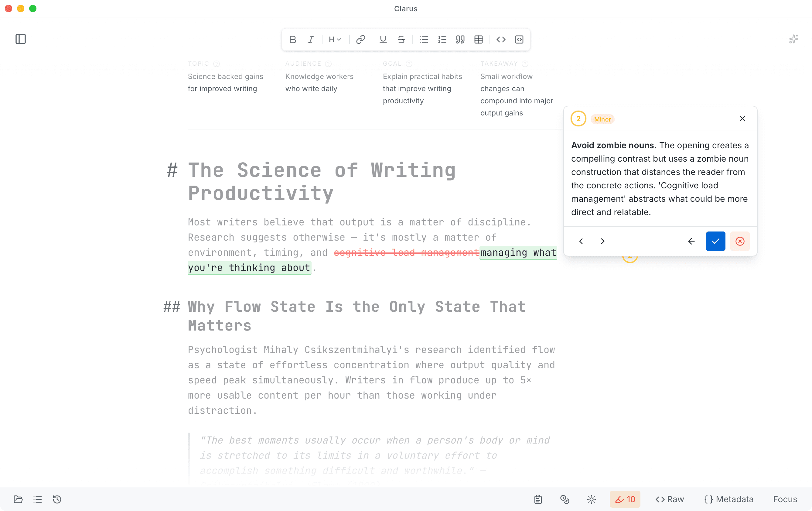Click the struck-through 'cognitive load management' text
Screen dimensions: 812x511
tap(406, 253)
